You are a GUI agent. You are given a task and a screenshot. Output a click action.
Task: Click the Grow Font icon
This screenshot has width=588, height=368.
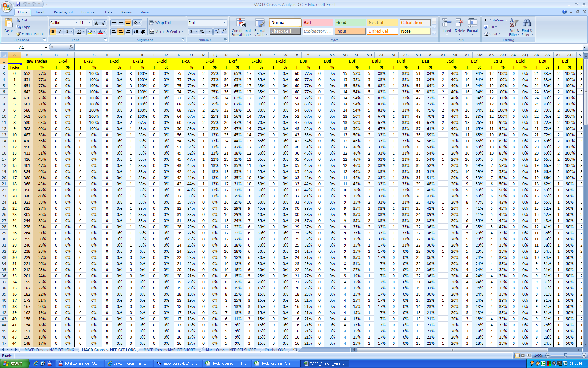point(96,23)
